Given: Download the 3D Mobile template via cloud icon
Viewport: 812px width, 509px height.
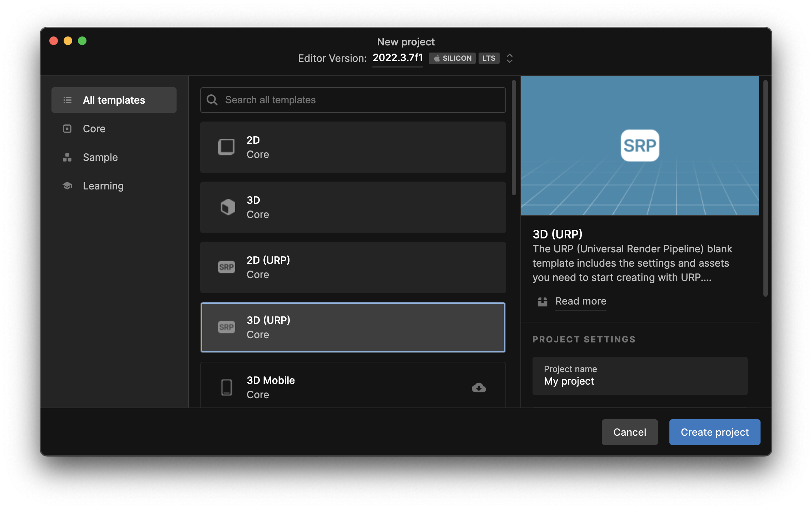Looking at the screenshot, I should point(479,387).
